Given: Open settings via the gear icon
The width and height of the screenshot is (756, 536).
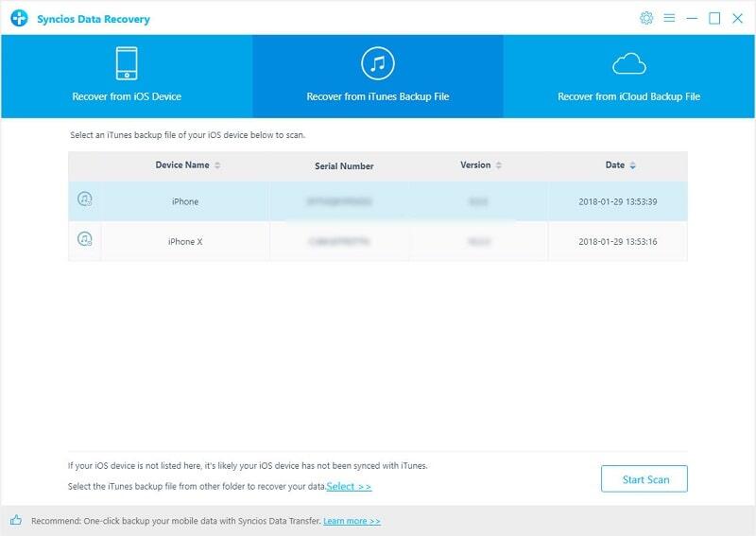Looking at the screenshot, I should [x=646, y=18].
